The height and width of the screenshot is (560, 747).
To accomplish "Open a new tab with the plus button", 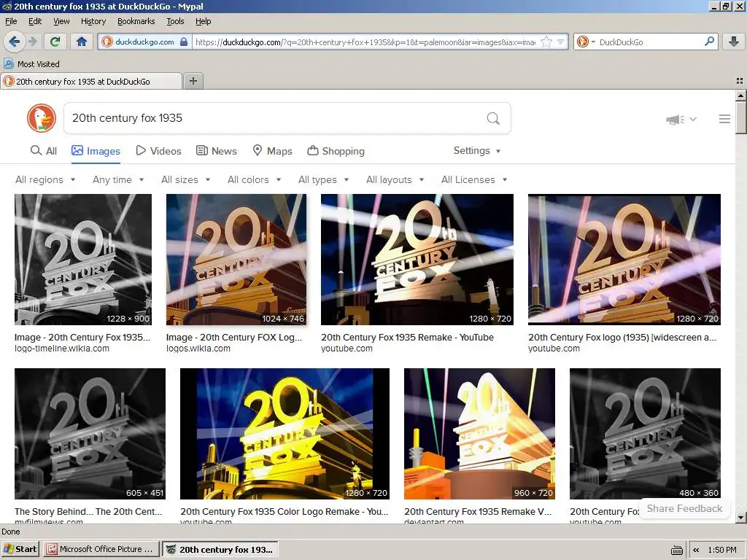I will tap(193, 81).
